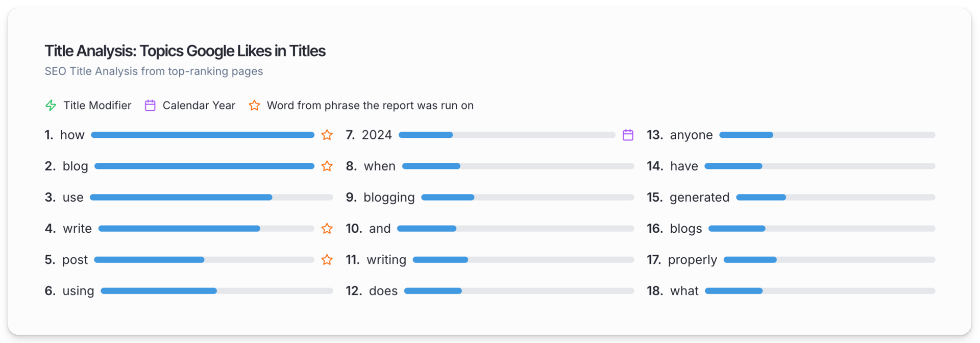Click the star icon on the 'write' row
Image resolution: width=980 pixels, height=343 pixels.
click(327, 228)
